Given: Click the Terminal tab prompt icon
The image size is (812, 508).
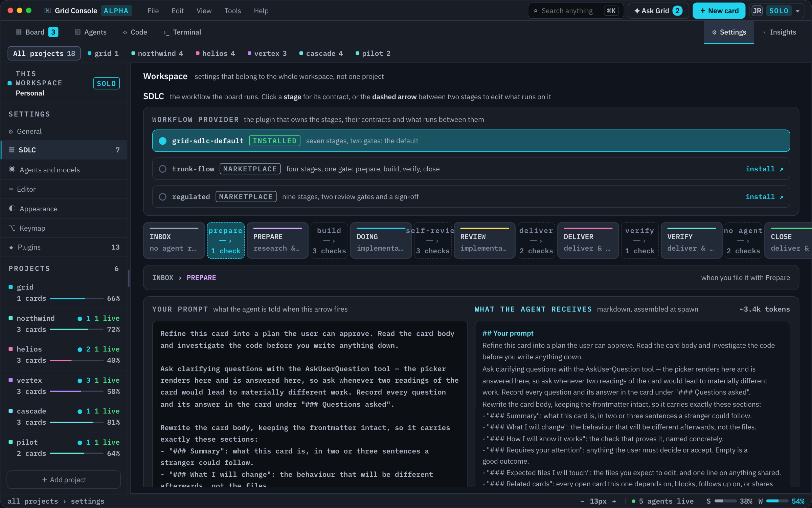Looking at the screenshot, I should point(166,33).
